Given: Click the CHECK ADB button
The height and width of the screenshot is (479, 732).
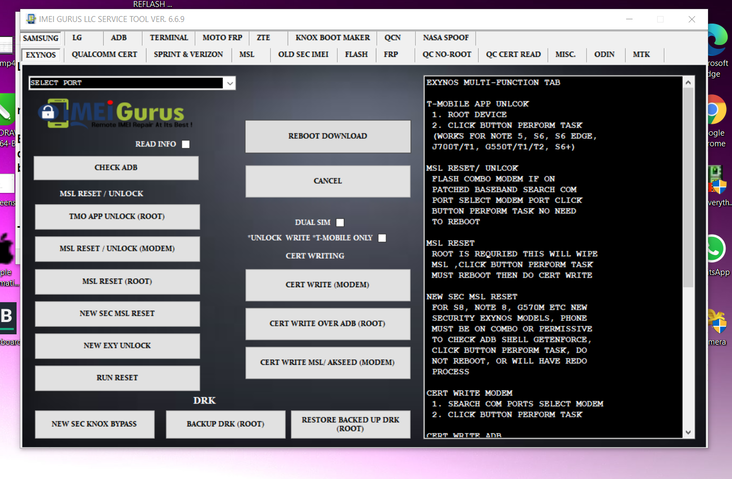Looking at the screenshot, I should pos(116,168).
